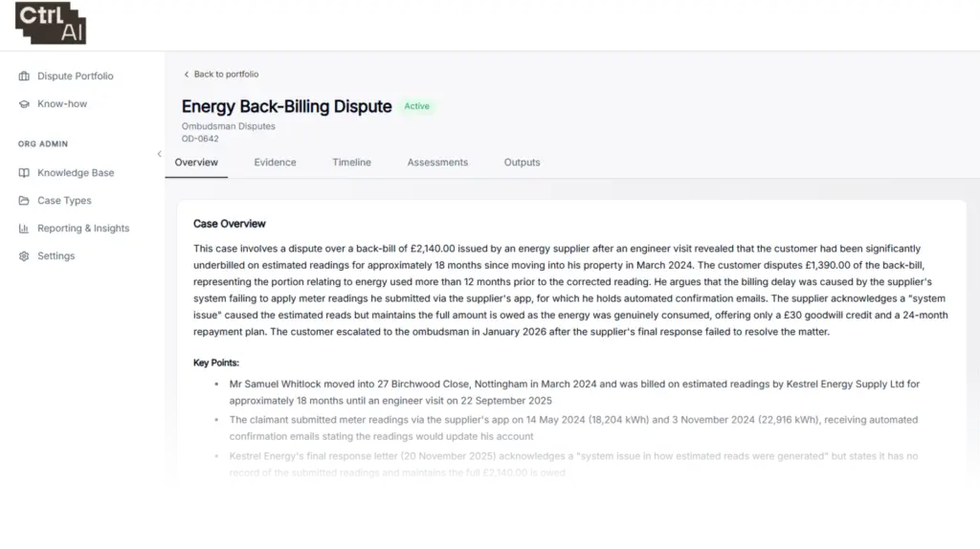This screenshot has width=980, height=549.
Task: Select the Assessments tab
Action: [x=437, y=163]
